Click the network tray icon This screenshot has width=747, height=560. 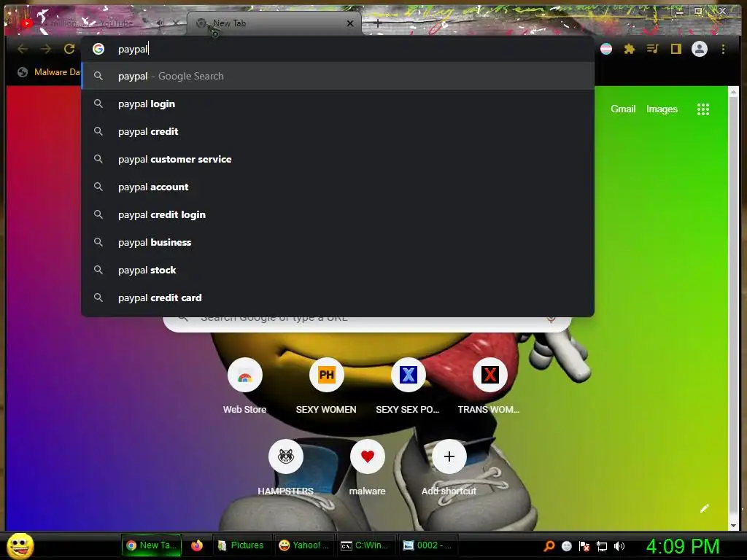pos(602,546)
